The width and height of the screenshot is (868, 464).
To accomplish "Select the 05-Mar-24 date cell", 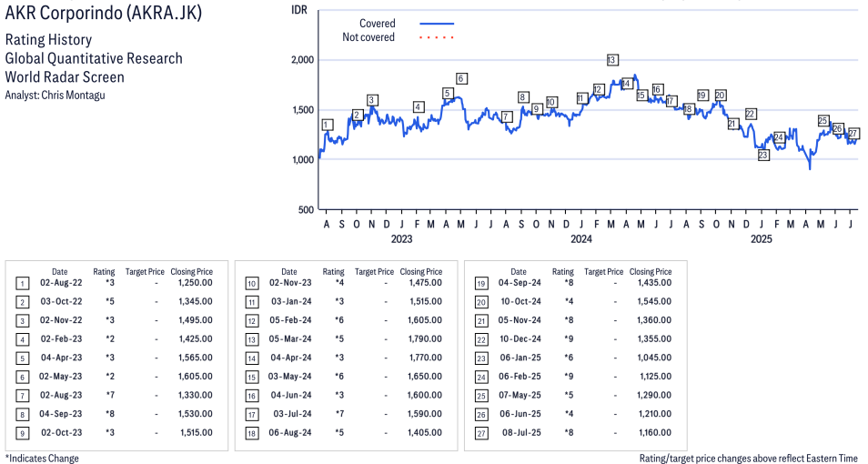I will coord(290,339).
